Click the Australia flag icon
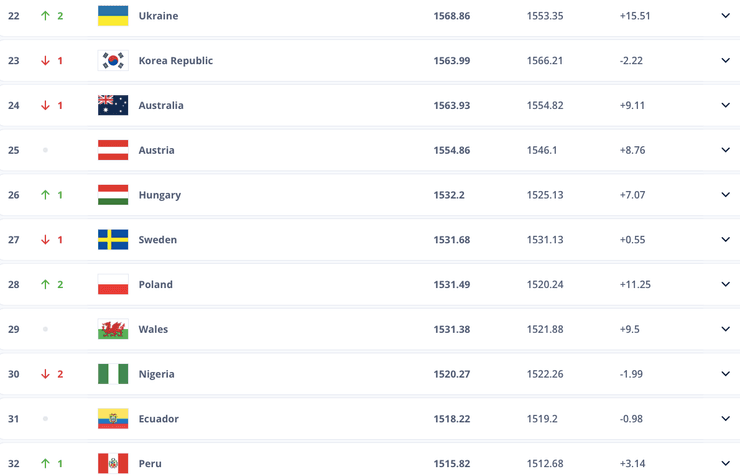This screenshot has width=740, height=476. [113, 106]
